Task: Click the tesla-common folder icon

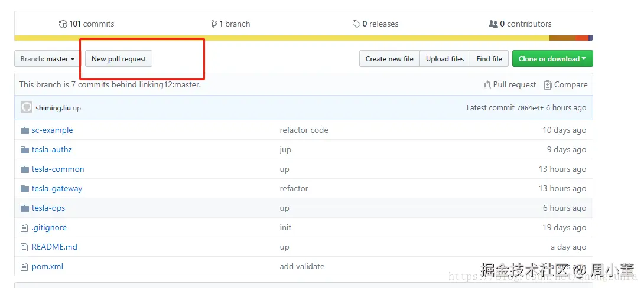Action: (x=25, y=169)
